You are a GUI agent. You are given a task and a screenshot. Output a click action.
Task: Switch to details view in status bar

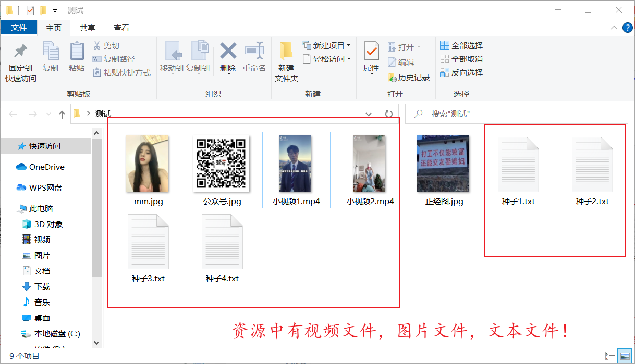coord(610,356)
